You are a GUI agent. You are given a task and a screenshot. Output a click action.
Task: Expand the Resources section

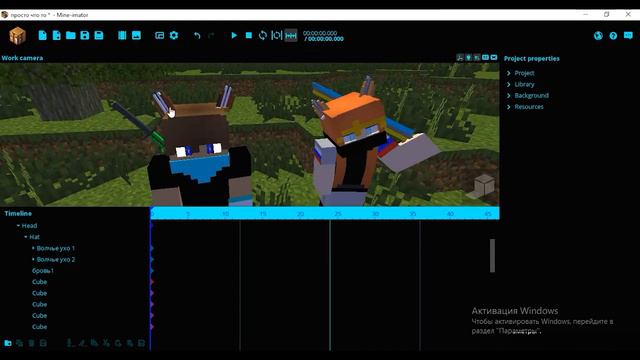[x=509, y=107]
